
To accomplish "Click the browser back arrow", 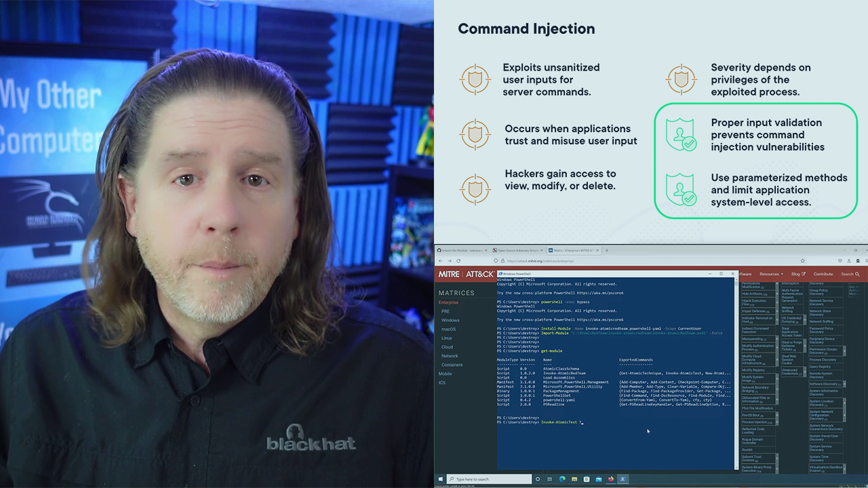I will pyautogui.click(x=440, y=261).
